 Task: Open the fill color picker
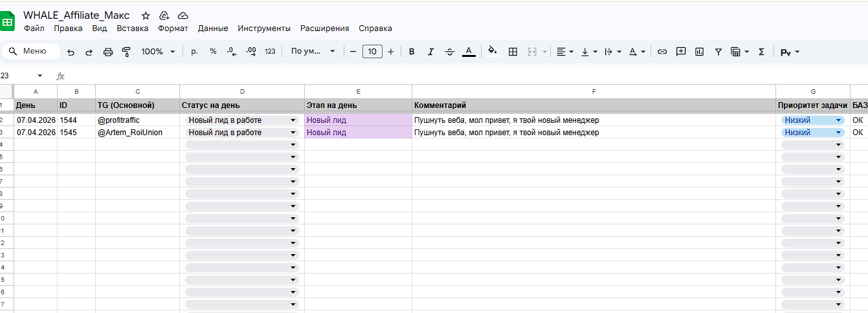(493, 52)
